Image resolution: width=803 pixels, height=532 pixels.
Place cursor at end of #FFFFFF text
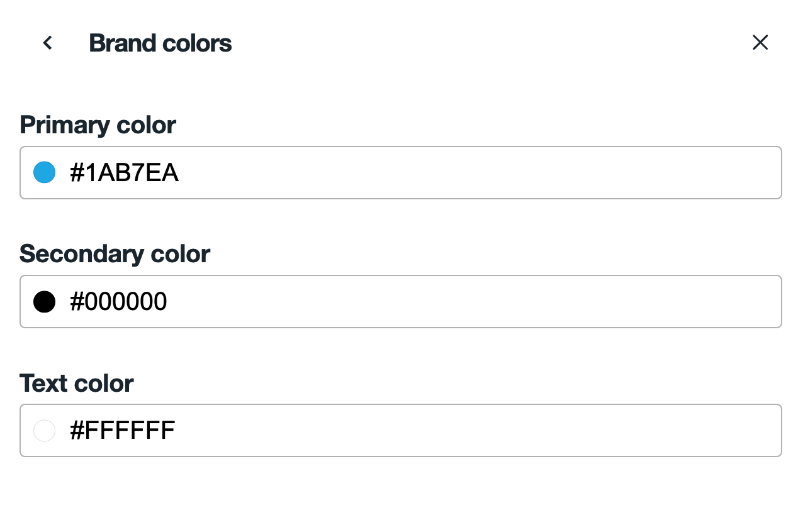(176, 431)
